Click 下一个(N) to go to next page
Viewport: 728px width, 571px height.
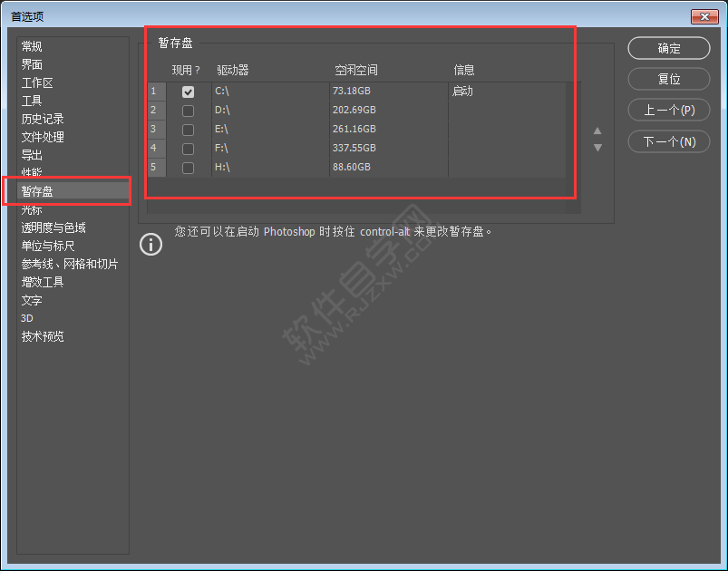coord(668,140)
